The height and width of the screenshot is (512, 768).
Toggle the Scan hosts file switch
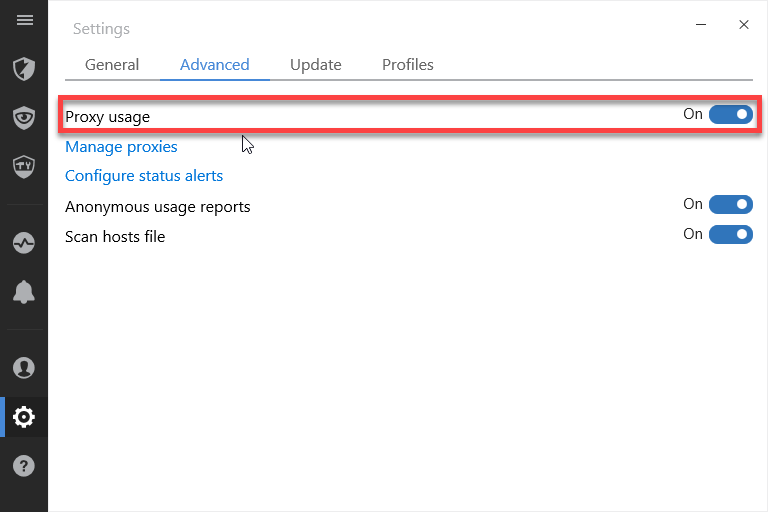[731, 234]
